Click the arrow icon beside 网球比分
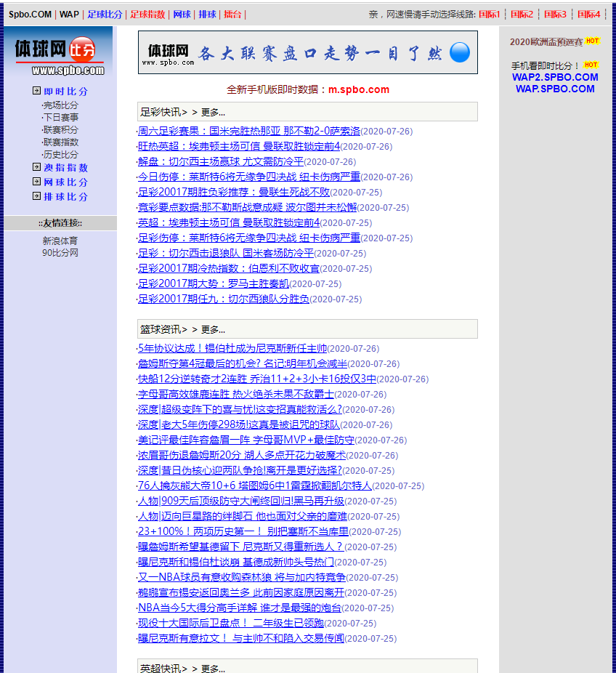 coord(37,182)
